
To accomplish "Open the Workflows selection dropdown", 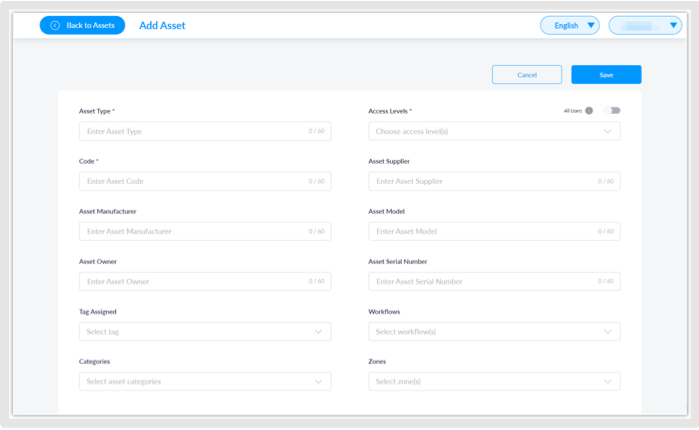I will coord(494,331).
